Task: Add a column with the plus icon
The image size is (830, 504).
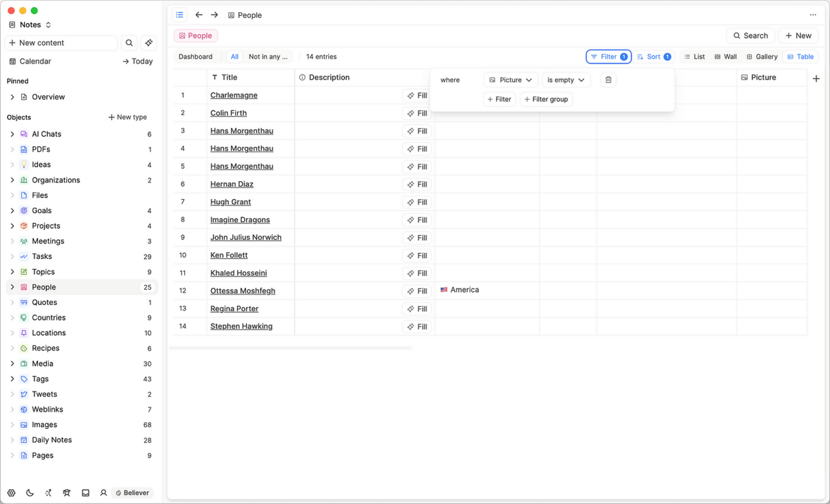Action: pyautogui.click(x=816, y=78)
